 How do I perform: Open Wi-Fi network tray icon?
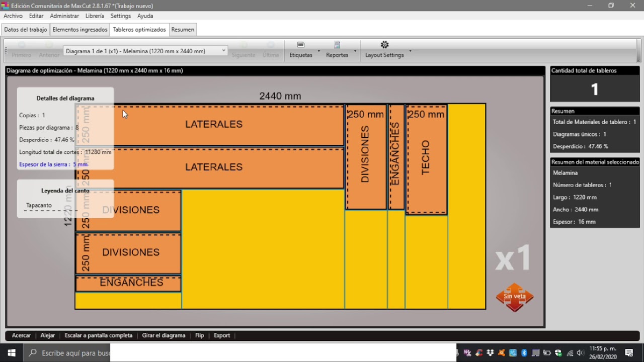point(570,353)
